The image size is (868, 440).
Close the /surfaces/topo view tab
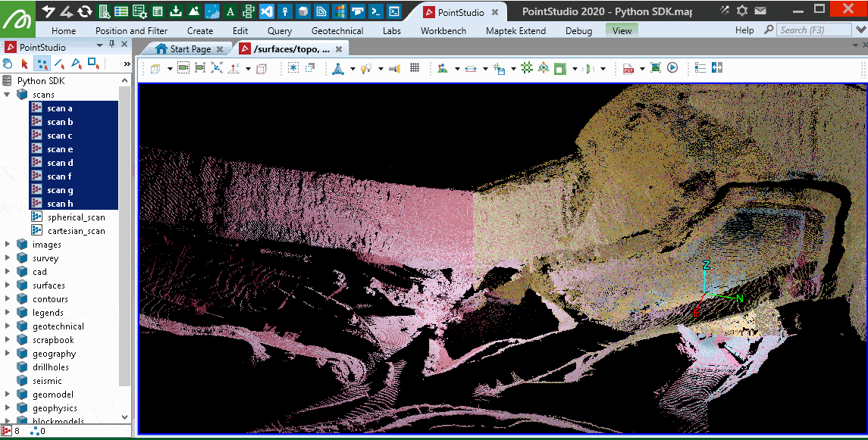(x=339, y=48)
